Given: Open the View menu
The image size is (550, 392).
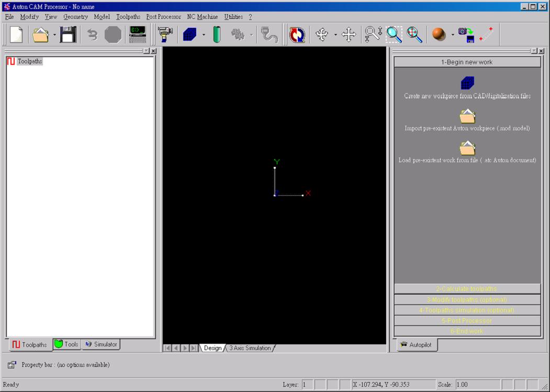Looking at the screenshot, I should click(x=51, y=17).
